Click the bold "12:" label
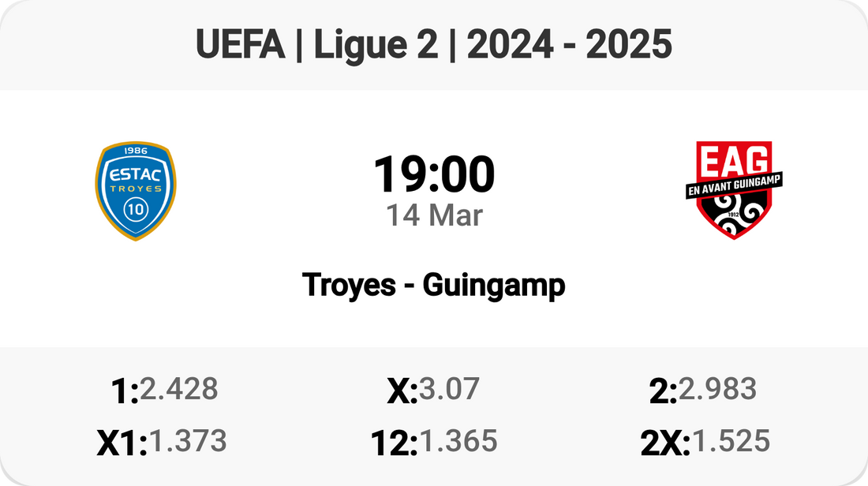This screenshot has width=868, height=486. tap(395, 443)
